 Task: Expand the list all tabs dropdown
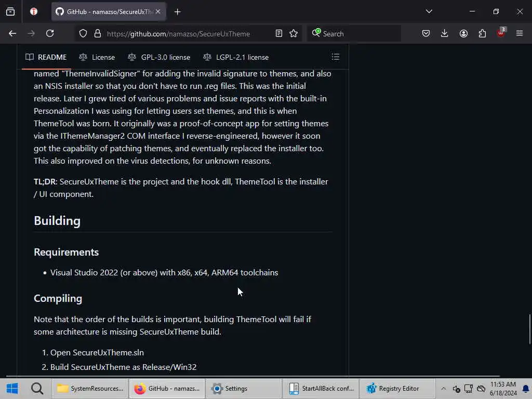[x=429, y=11]
